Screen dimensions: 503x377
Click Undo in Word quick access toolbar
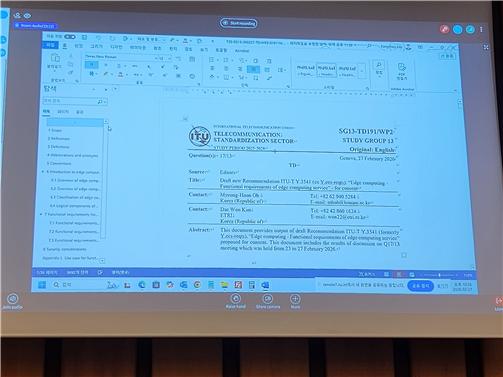pyautogui.click(x=99, y=38)
